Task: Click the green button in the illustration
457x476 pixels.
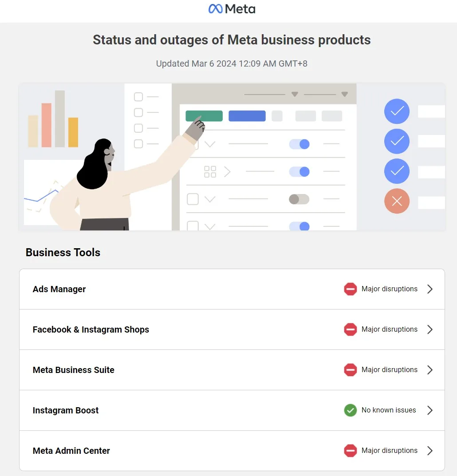Action: (x=204, y=116)
